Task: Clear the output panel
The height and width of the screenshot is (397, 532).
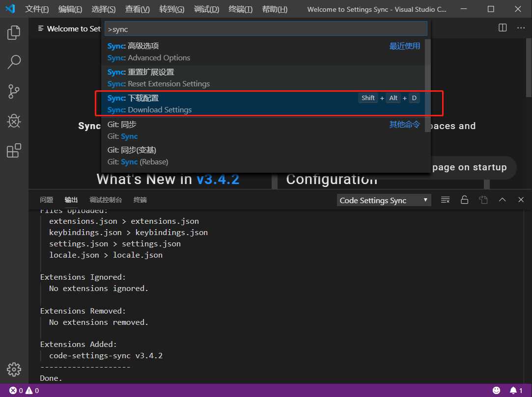Action: (445, 200)
